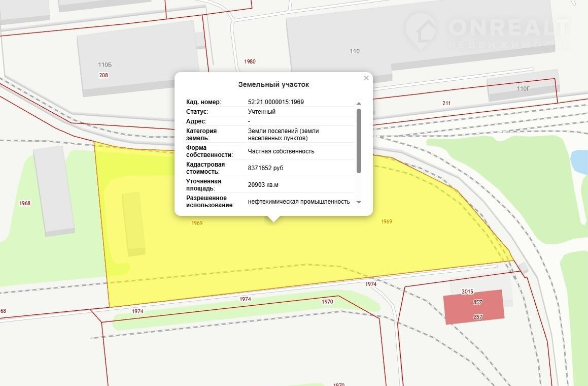Click parcel label 211
This screenshot has height=386, width=588.
446,104
